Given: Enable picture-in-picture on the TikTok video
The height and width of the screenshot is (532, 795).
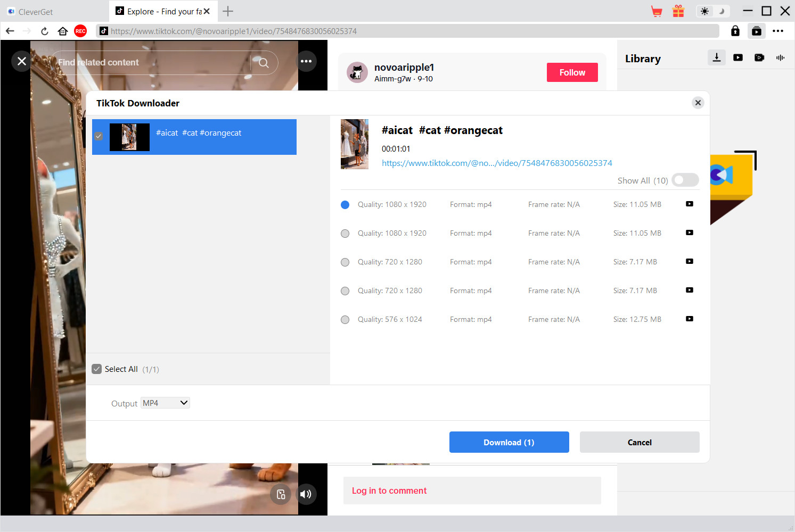Looking at the screenshot, I should (x=281, y=494).
